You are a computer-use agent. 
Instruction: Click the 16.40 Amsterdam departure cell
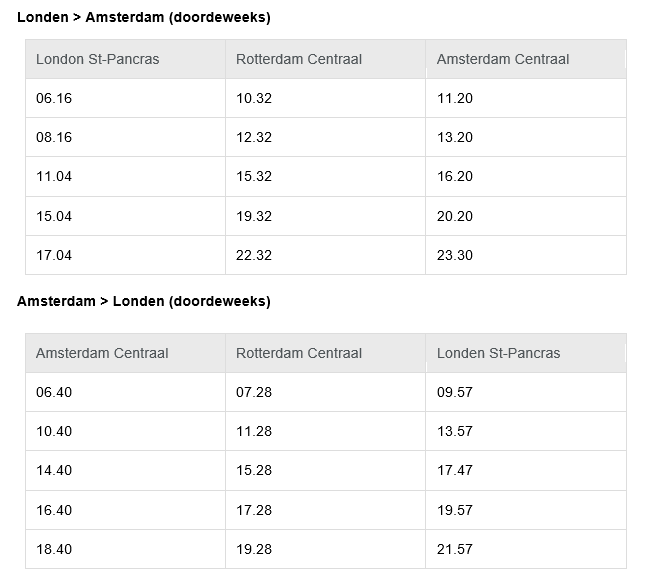[125, 510]
